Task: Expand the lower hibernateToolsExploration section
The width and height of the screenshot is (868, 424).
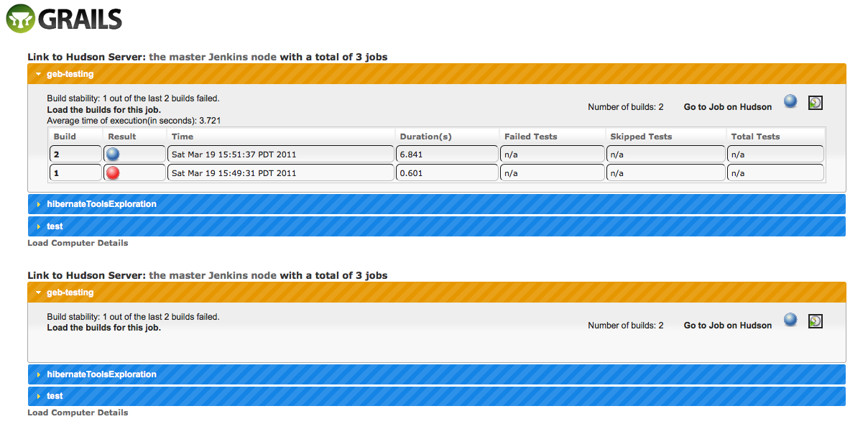Action: [x=437, y=374]
